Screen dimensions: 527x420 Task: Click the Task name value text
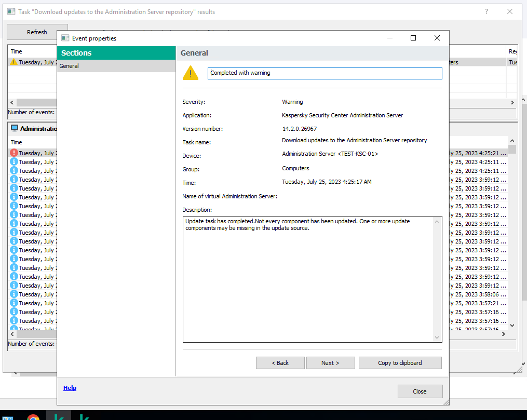click(x=355, y=141)
